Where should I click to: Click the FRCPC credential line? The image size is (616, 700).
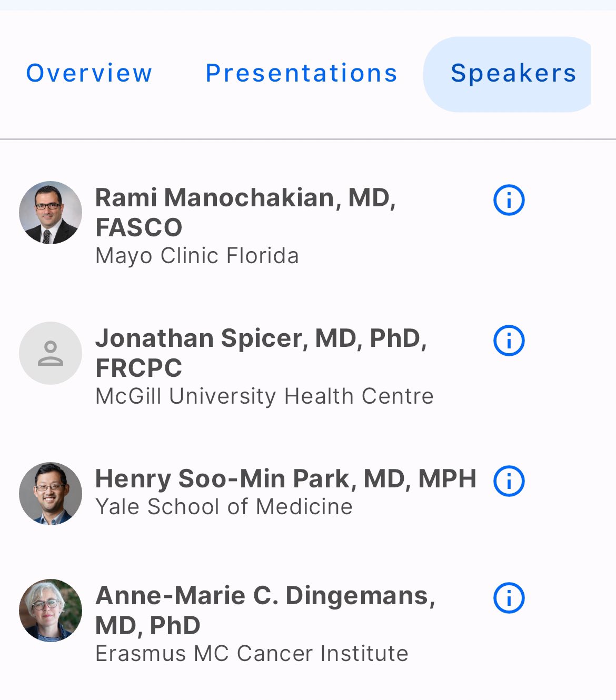138,368
